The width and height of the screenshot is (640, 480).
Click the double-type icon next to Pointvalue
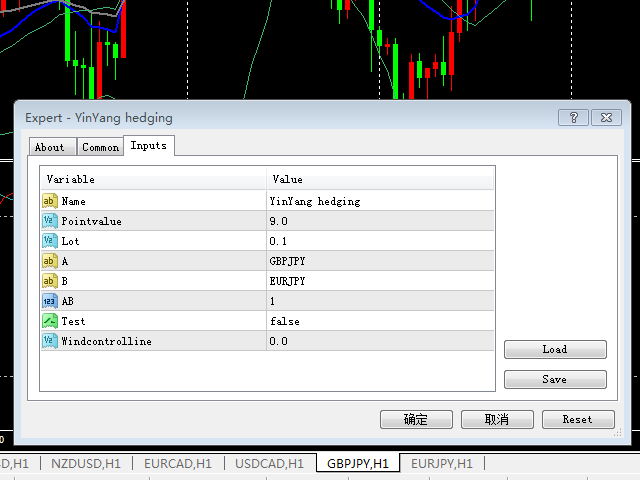click(x=50, y=221)
